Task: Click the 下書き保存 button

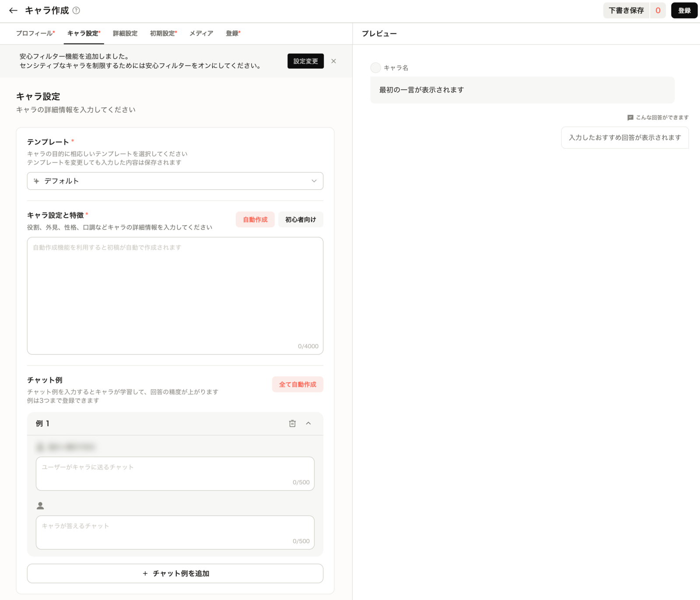Action: (626, 10)
